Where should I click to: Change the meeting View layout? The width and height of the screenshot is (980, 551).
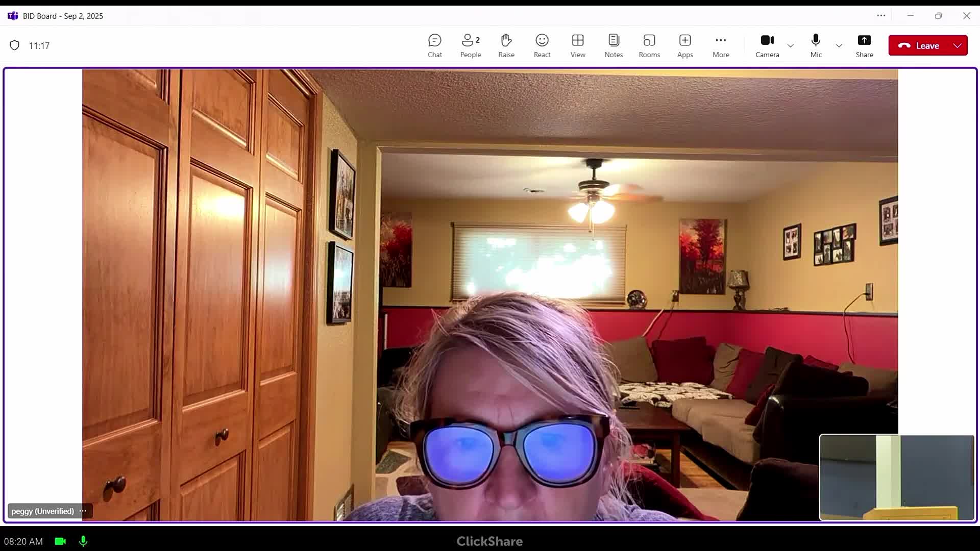(577, 45)
